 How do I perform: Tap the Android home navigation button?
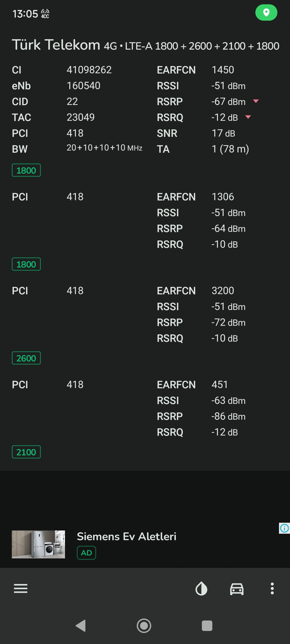144,626
